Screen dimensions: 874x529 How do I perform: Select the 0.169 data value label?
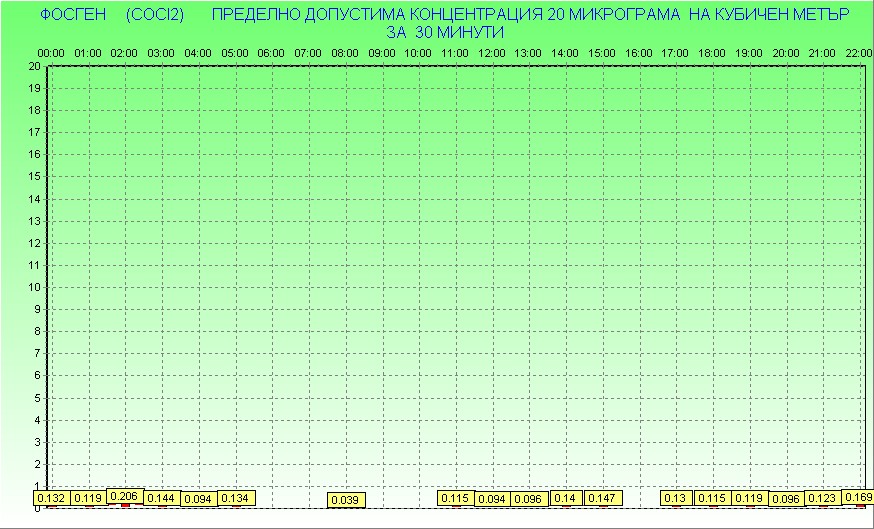click(x=858, y=496)
